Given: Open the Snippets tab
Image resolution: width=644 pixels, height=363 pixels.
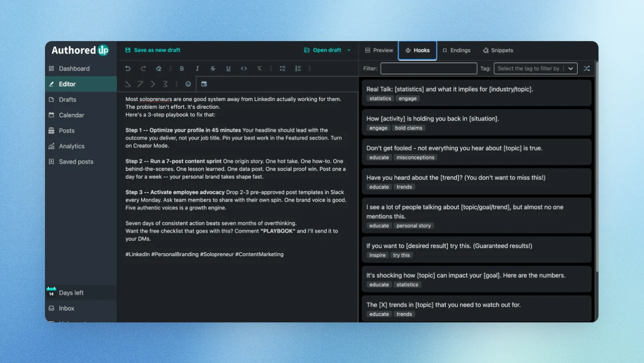Looking at the screenshot, I should 498,50.
